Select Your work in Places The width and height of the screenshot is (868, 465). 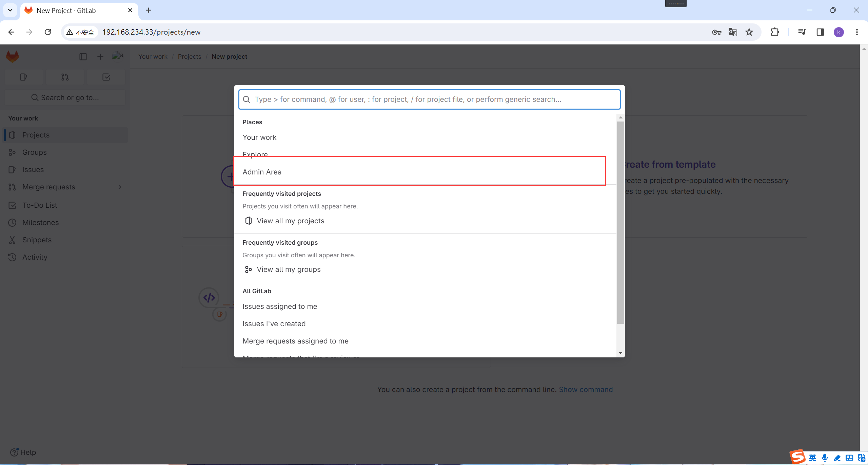(x=259, y=137)
